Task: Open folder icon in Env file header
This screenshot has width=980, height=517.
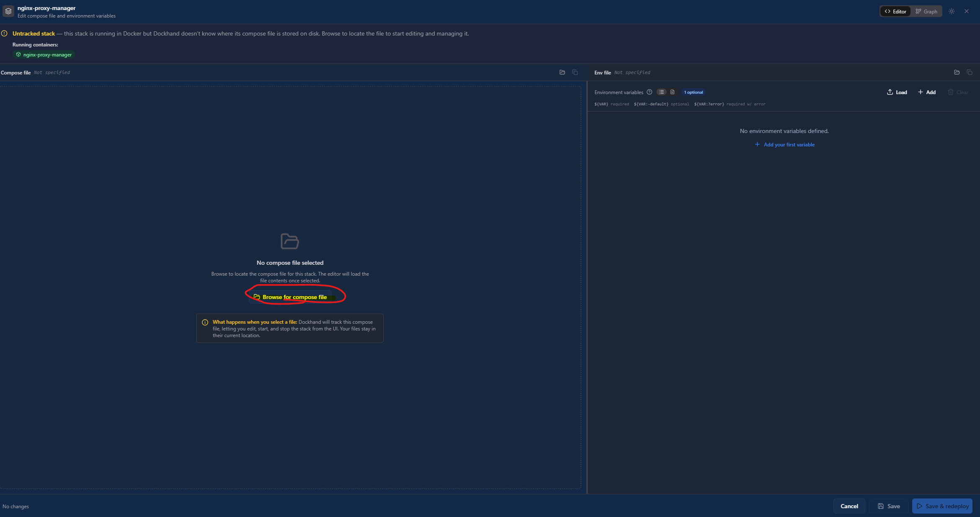Action: click(x=957, y=72)
